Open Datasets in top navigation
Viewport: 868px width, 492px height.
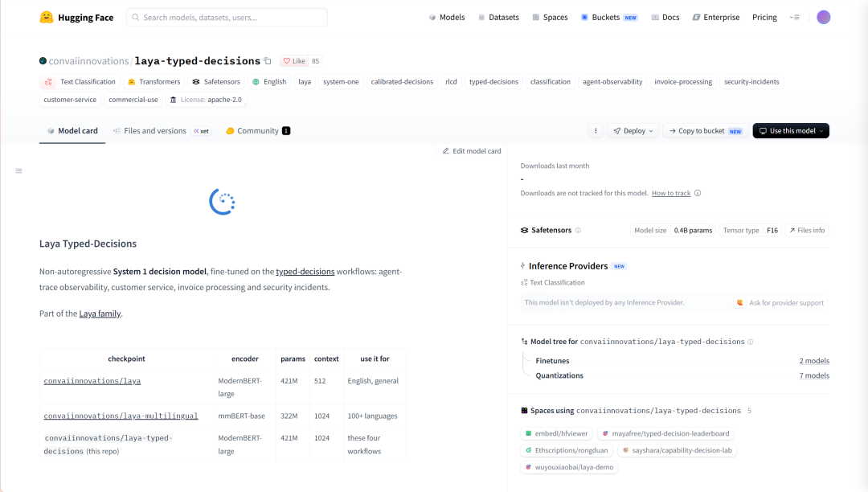pyautogui.click(x=499, y=17)
